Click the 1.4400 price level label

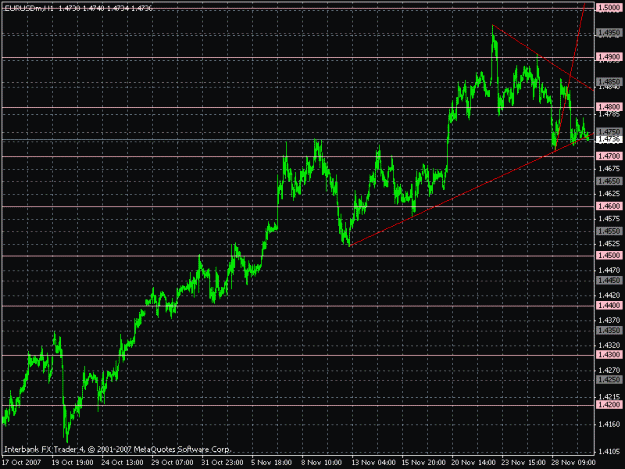coord(609,306)
